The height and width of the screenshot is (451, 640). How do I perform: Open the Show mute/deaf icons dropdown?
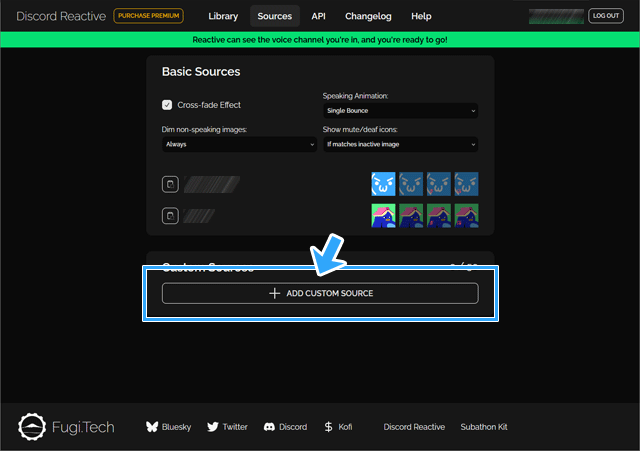(400, 144)
